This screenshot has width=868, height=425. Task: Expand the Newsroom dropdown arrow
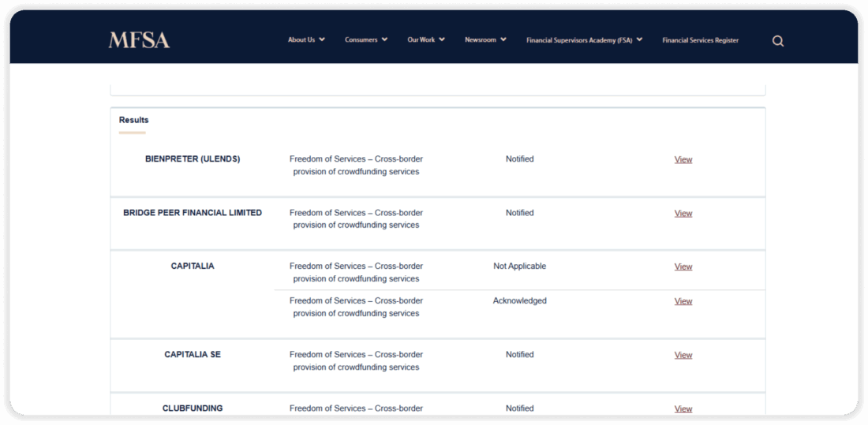pyautogui.click(x=503, y=39)
